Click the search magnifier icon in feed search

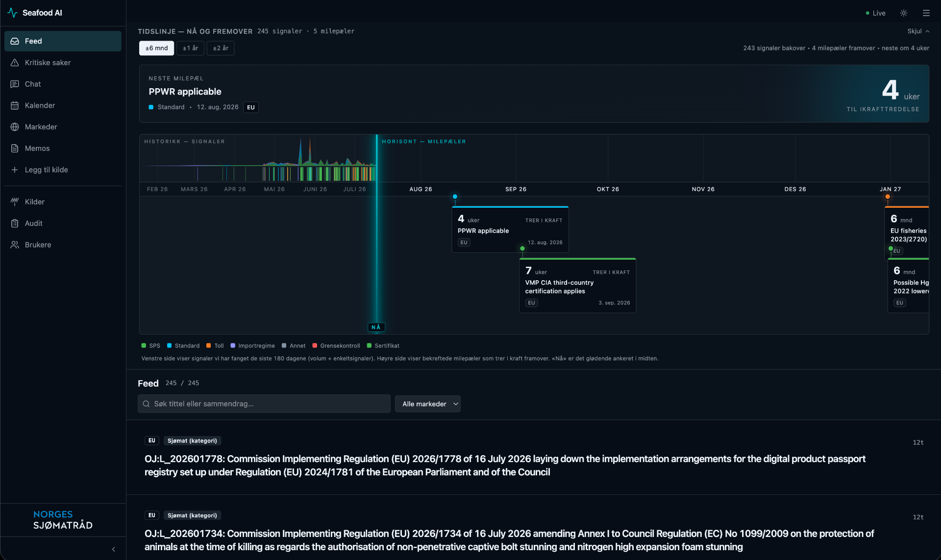pyautogui.click(x=146, y=404)
